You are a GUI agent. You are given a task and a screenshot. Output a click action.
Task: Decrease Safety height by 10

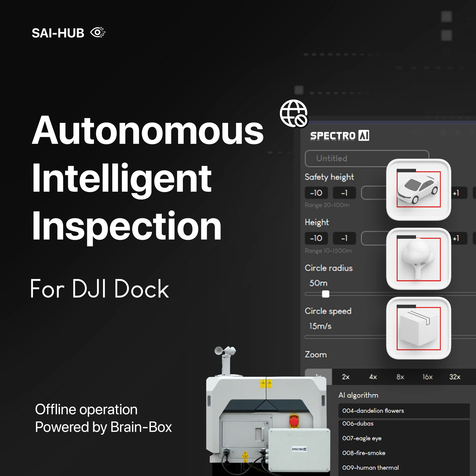click(316, 193)
